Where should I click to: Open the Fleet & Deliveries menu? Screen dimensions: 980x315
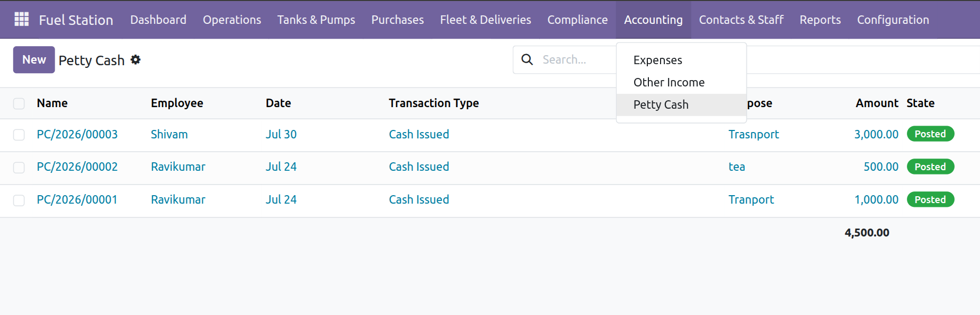[x=486, y=20]
